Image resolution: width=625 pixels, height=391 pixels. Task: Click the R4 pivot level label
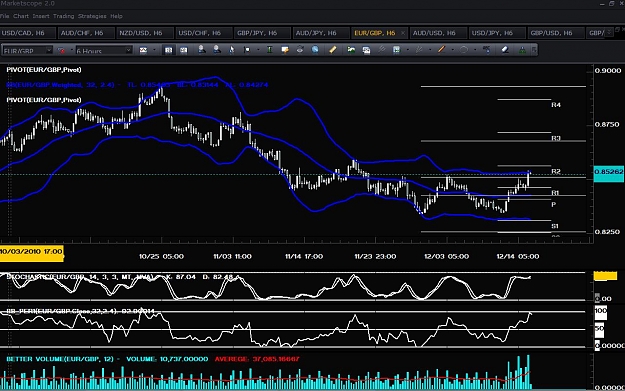(x=556, y=104)
